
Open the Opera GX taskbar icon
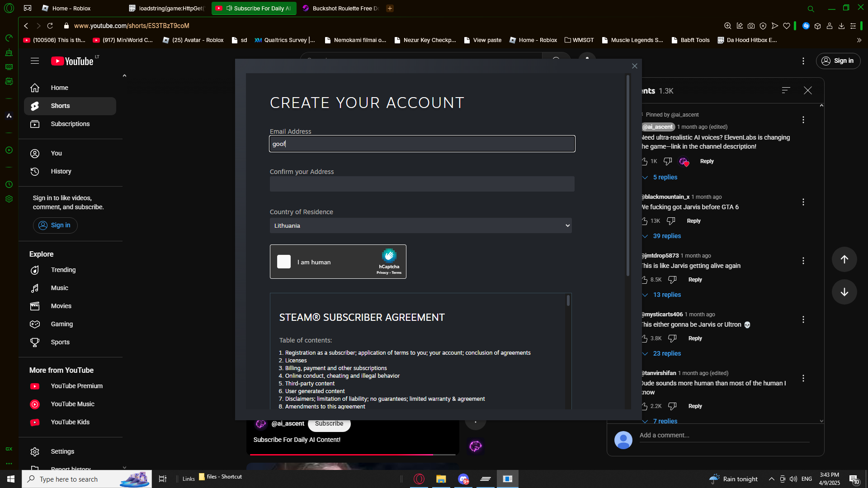pyautogui.click(x=419, y=479)
